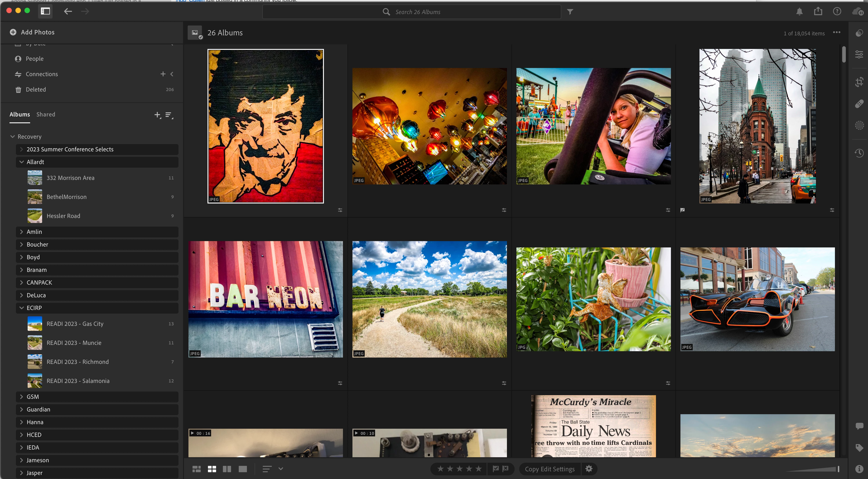Toggle the left panel visibility button
Viewport: 868px width, 479px height.
pos(46,12)
